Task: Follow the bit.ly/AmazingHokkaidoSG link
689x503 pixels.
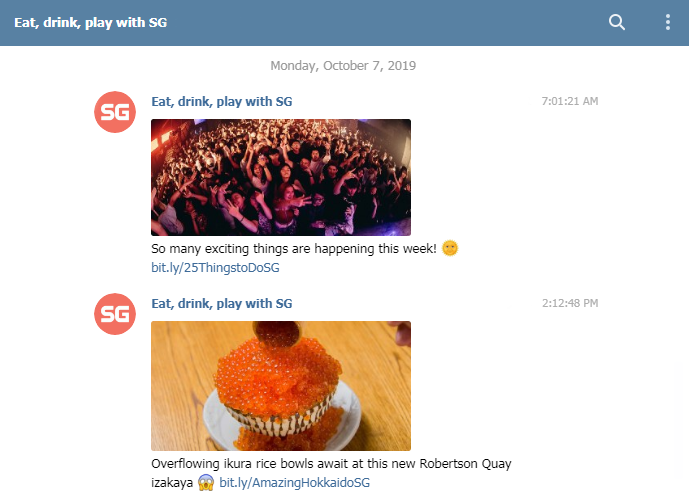Action: click(x=294, y=483)
